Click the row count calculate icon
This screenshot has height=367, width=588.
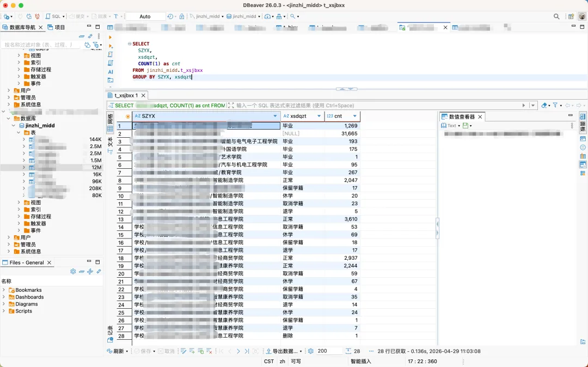click(348, 351)
